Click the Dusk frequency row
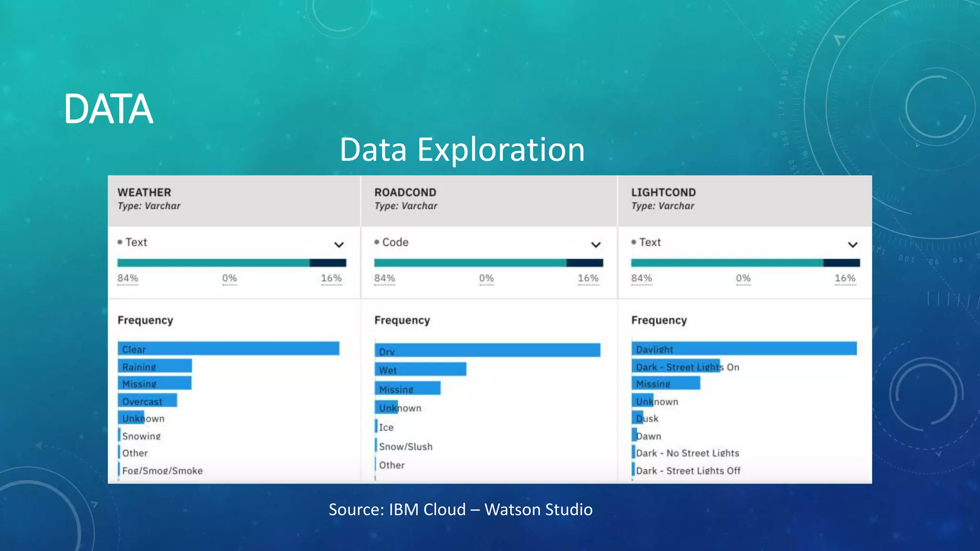The height and width of the screenshot is (551, 980). [x=646, y=418]
